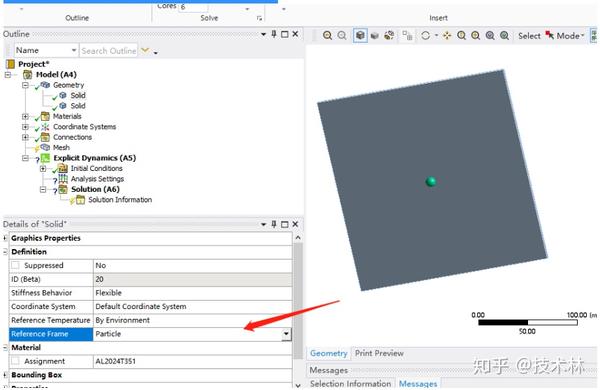Image resolution: width=600 pixels, height=390 pixels.
Task: Collapse the Geometry branch
Action: pos(25,85)
